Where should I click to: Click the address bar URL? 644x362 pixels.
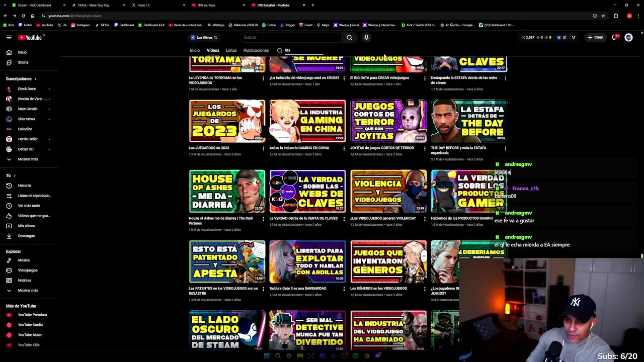[75, 16]
